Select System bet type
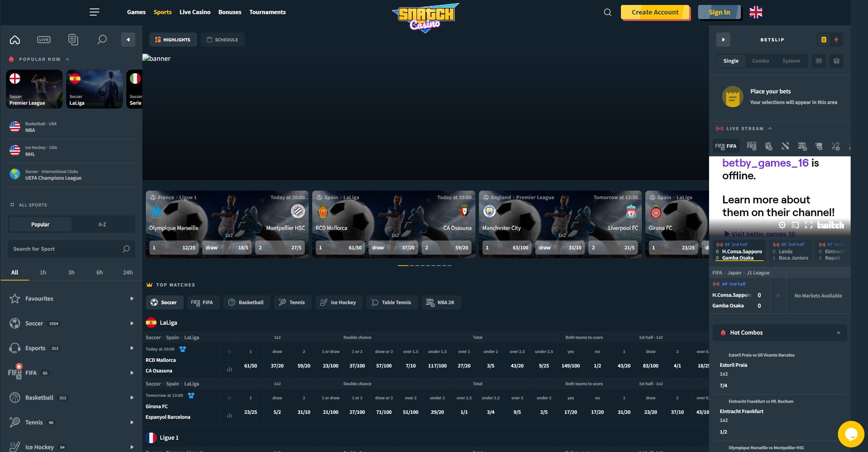868x452 pixels. [791, 61]
